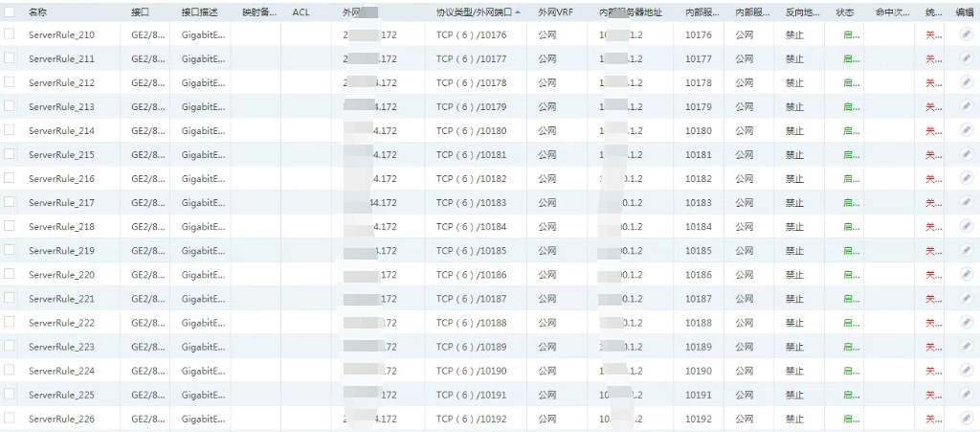Click the green 启 status for ServerRule_215
The image size is (980, 432).
tap(851, 155)
